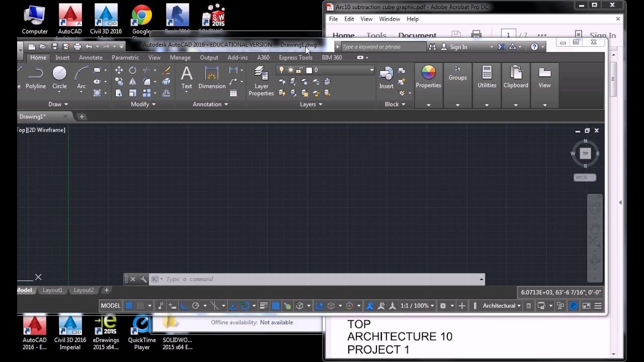The image size is (644, 362).
Task: Click the Open folder icon in quick access toolbar
Action: (43, 46)
